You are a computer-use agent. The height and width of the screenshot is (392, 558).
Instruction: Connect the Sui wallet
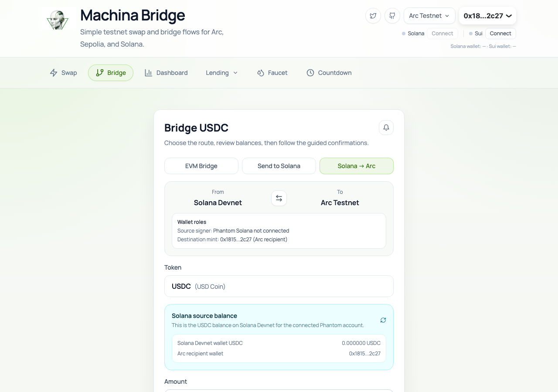pos(500,34)
